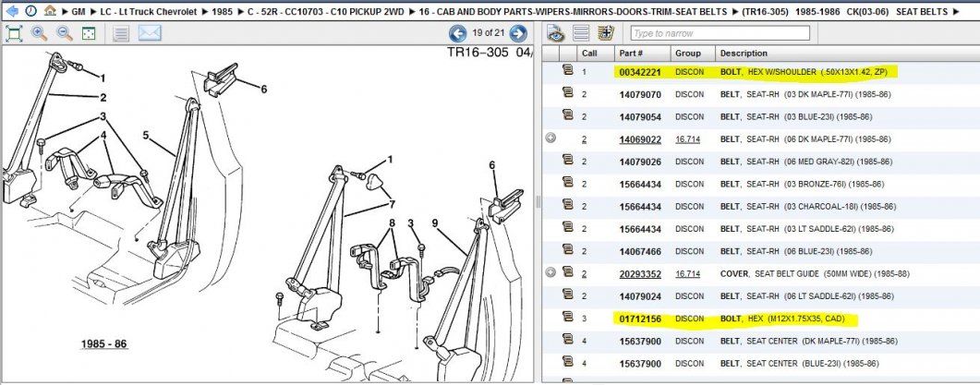Open the arrow dropdown before 16 - CAB AND BODY PARTS
The width and height of the screenshot is (980, 385).
412,12
